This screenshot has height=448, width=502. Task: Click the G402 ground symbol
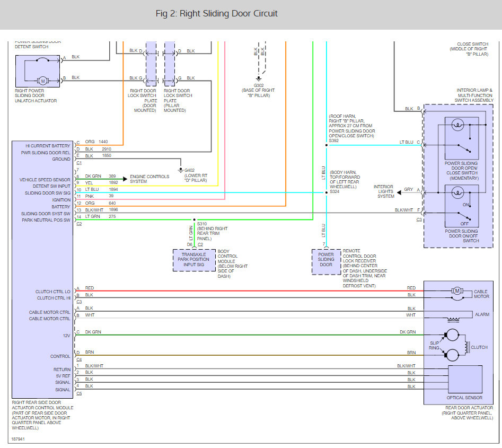pos(181,170)
